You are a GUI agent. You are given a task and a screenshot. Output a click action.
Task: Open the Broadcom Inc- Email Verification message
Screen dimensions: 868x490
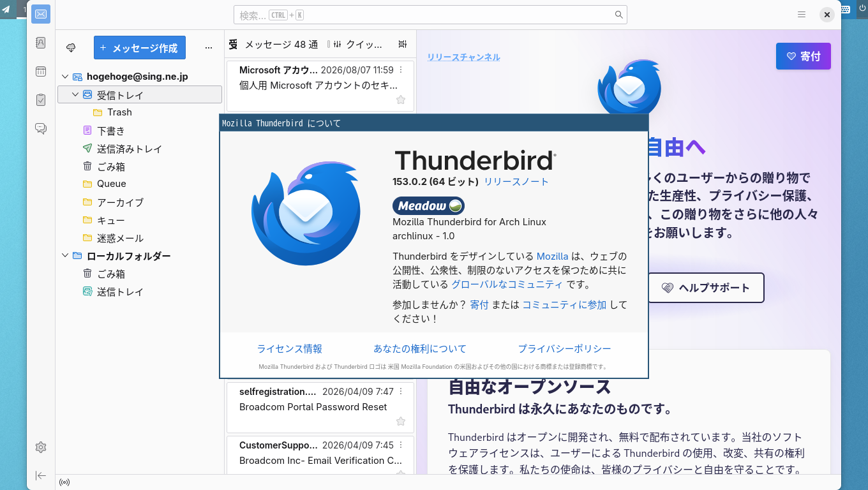(320, 455)
